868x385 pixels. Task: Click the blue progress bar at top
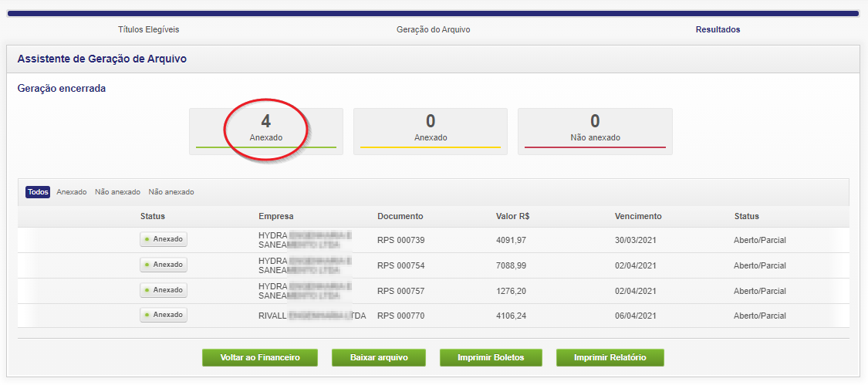pyautogui.click(x=433, y=13)
